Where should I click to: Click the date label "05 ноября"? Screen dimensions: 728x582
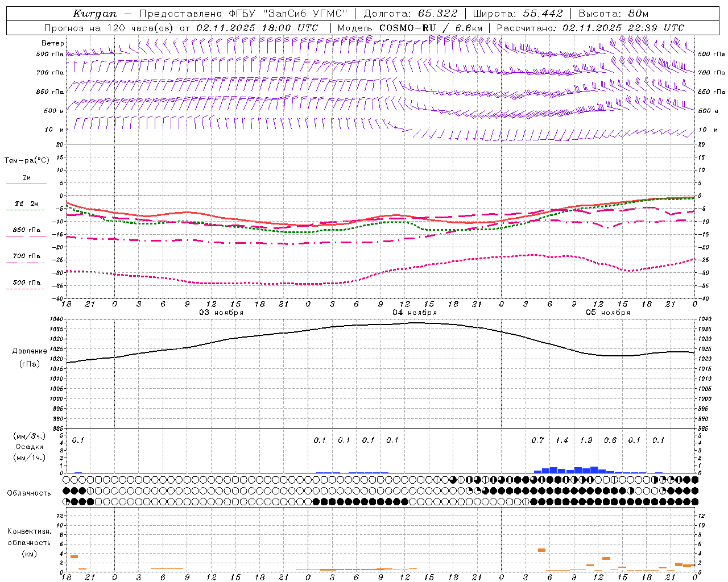click(608, 313)
